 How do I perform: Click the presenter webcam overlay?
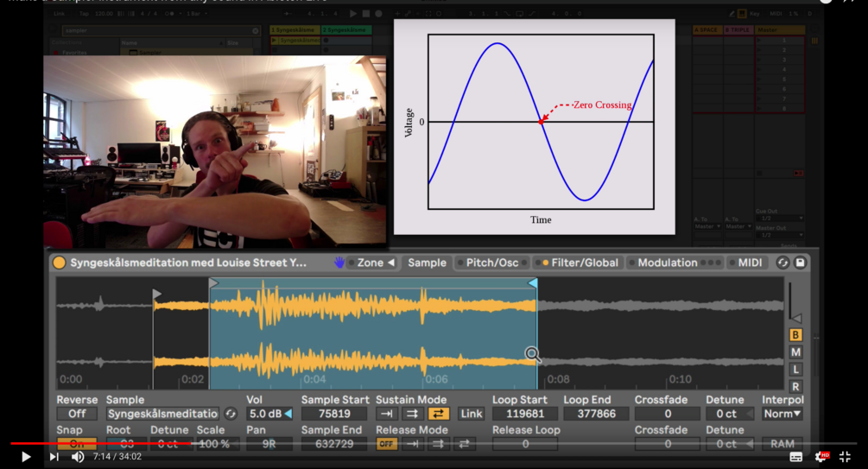215,151
